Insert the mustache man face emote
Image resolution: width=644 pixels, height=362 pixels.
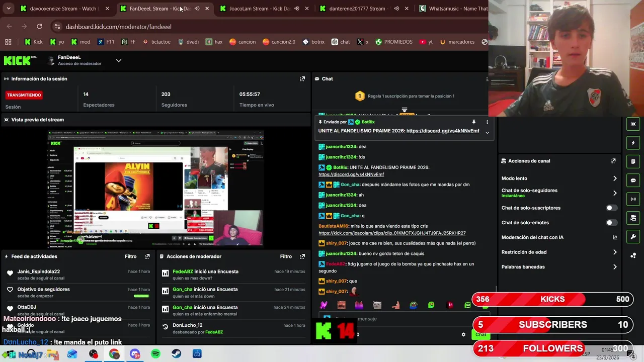point(342,305)
